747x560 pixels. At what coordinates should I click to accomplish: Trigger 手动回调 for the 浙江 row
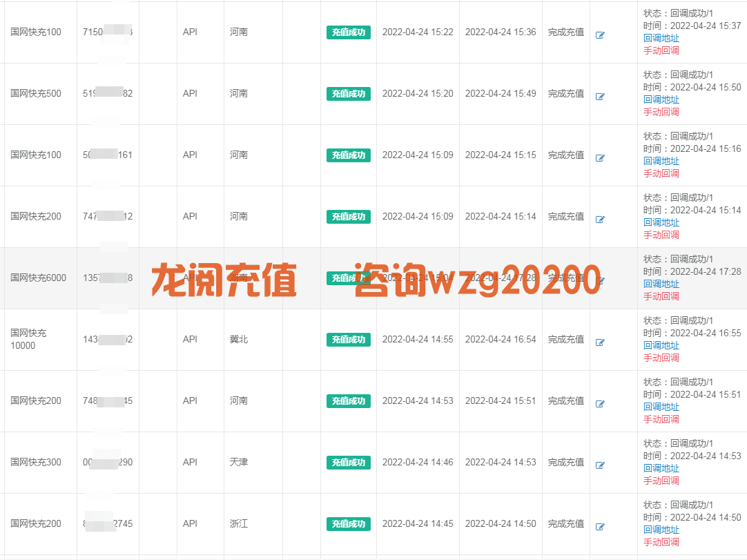pos(661,542)
